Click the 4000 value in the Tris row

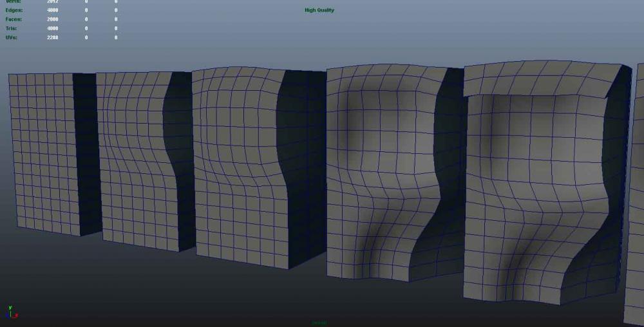coord(53,28)
